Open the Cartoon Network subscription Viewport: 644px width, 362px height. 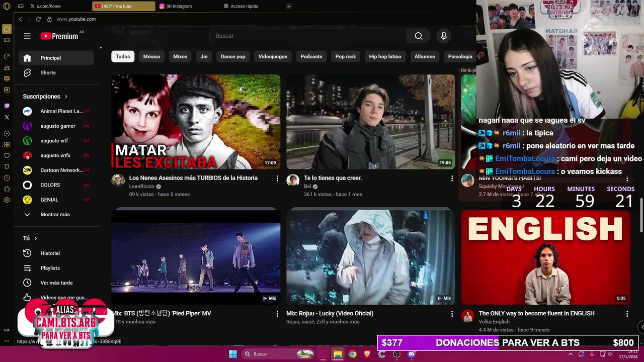pos(56,170)
